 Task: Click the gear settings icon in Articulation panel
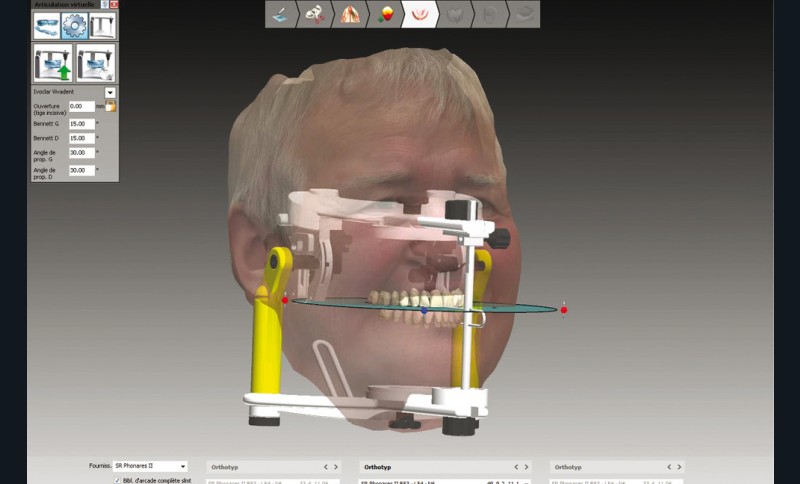[74, 25]
